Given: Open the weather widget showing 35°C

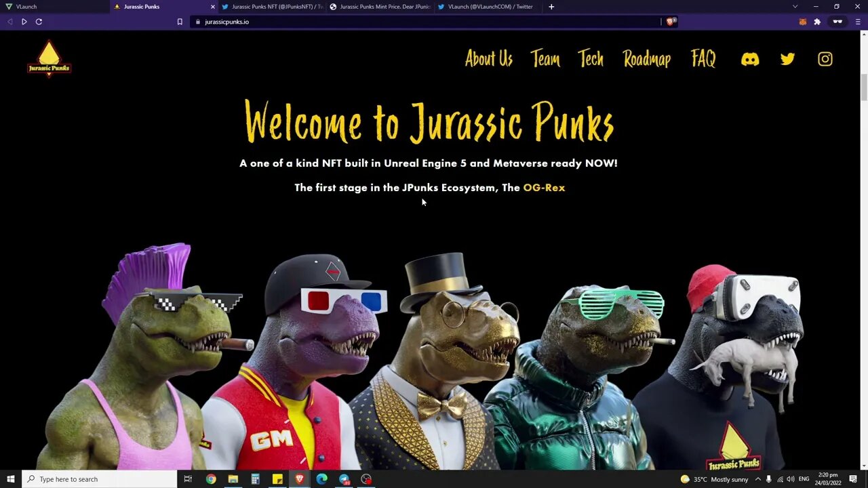Looking at the screenshot, I should 714,479.
